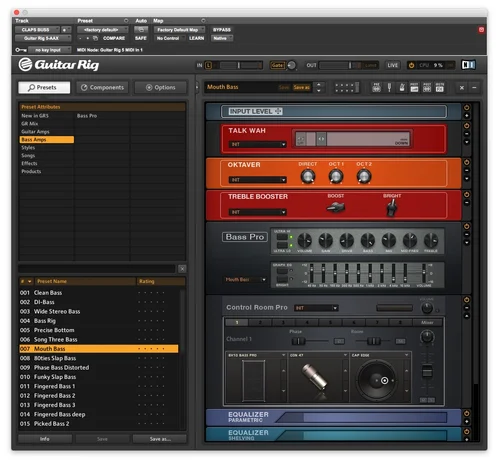Viewport: 500px width, 464px height.
Task: Click the key input key icon
Action: pyautogui.click(x=21, y=50)
